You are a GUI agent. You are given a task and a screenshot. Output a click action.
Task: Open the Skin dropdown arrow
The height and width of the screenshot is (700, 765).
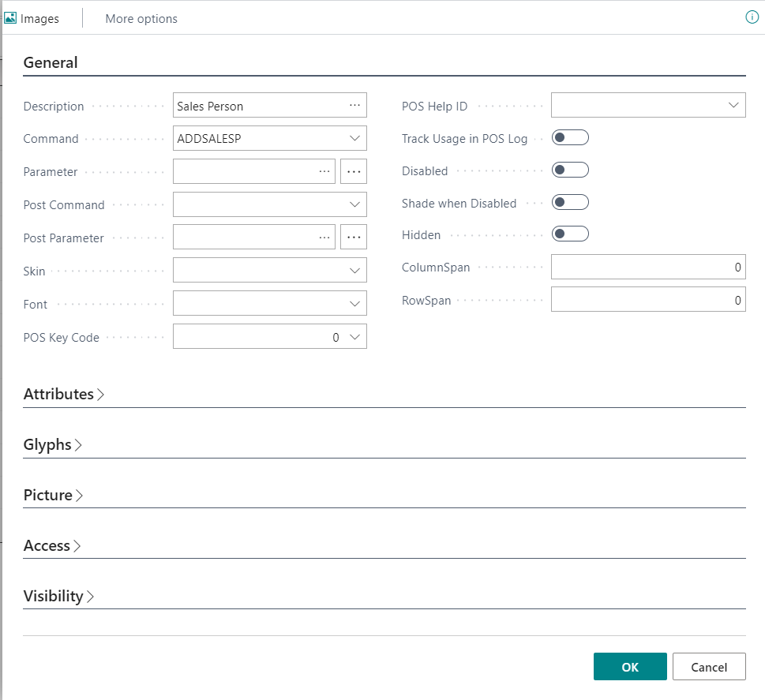(x=354, y=271)
